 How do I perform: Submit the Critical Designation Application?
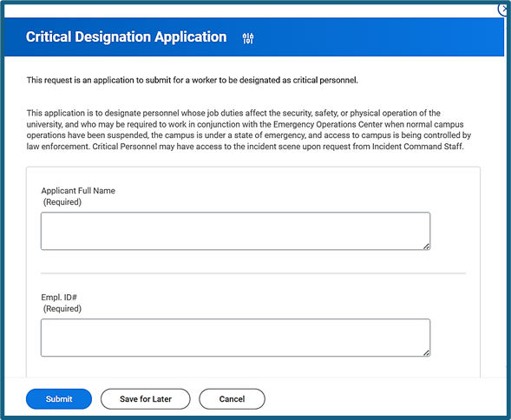[59, 399]
